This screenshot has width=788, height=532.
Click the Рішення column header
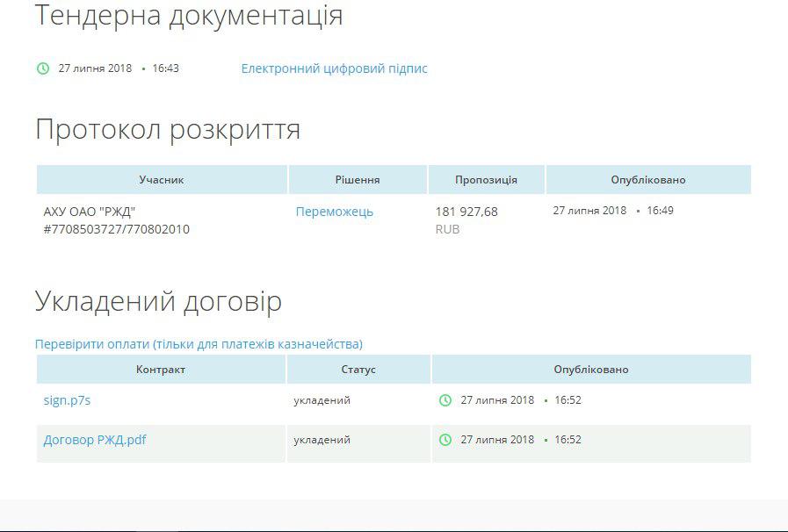[x=358, y=180]
